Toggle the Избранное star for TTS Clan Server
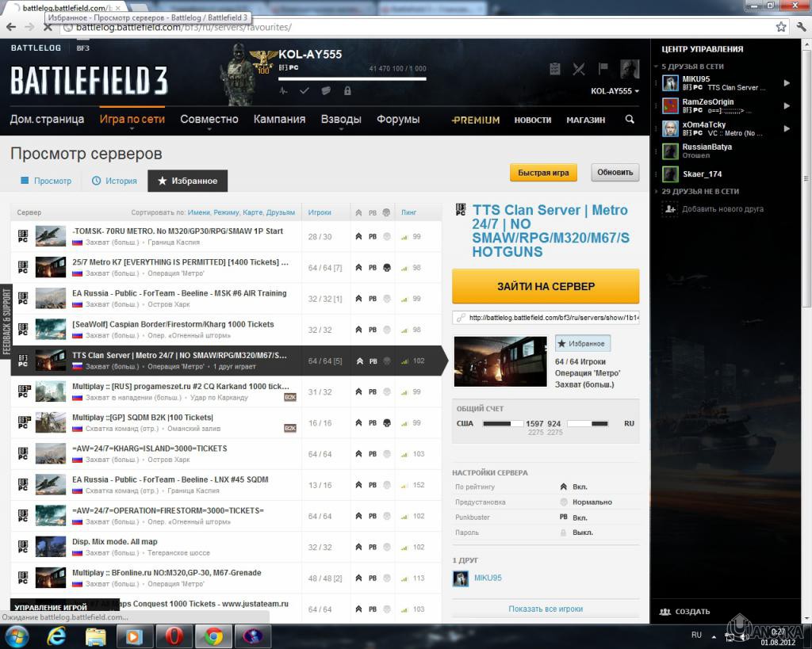 583,344
